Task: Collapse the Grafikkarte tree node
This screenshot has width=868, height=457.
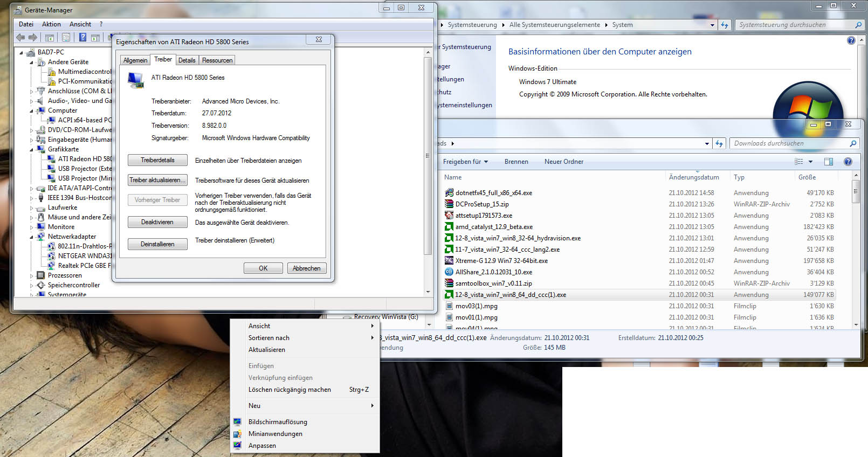Action: tap(32, 150)
